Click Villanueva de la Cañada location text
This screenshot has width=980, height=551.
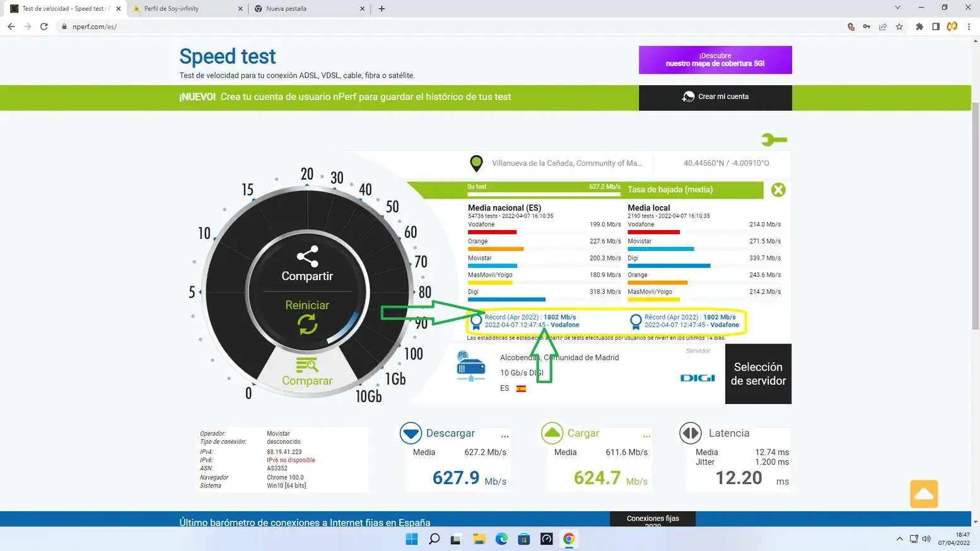pyautogui.click(x=567, y=163)
